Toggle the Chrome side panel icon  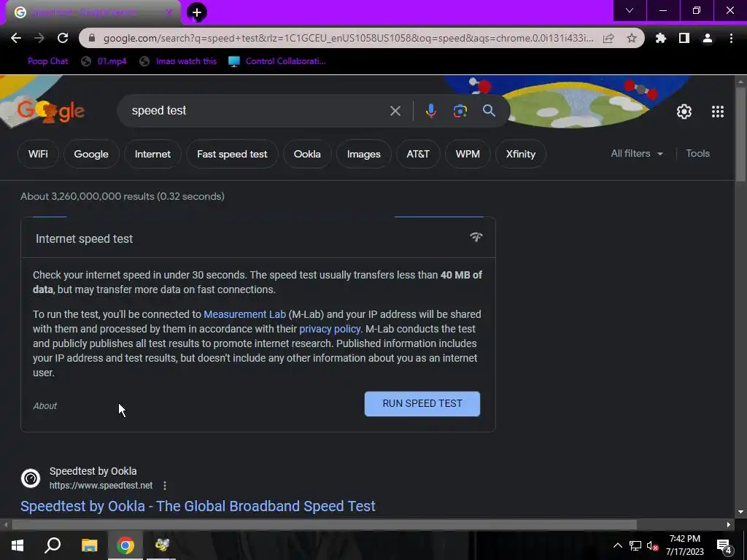pos(684,38)
